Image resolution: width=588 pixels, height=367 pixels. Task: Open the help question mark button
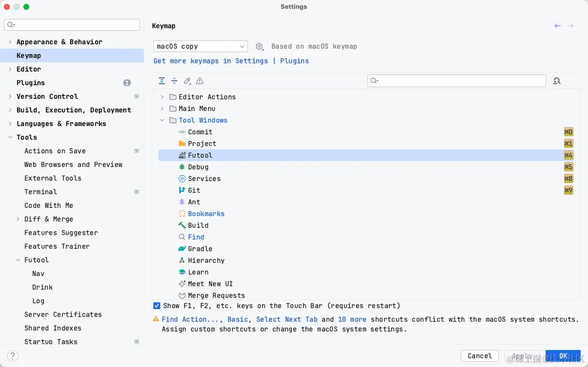pos(13,356)
